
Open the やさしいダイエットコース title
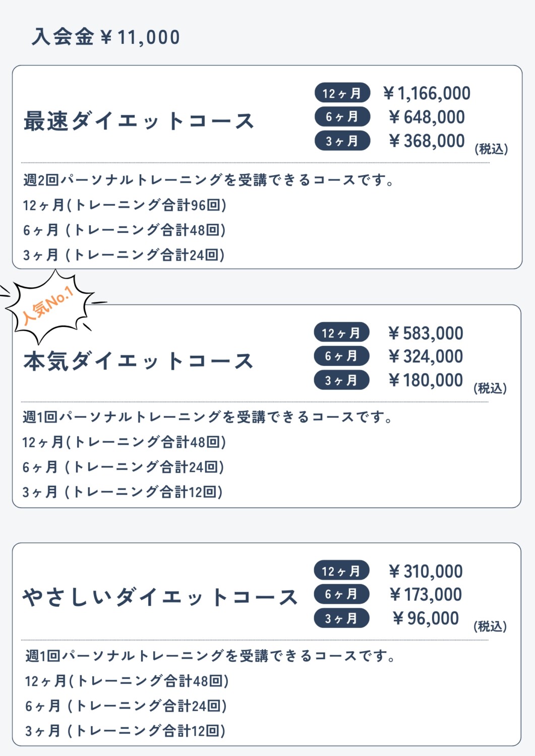click(x=160, y=597)
